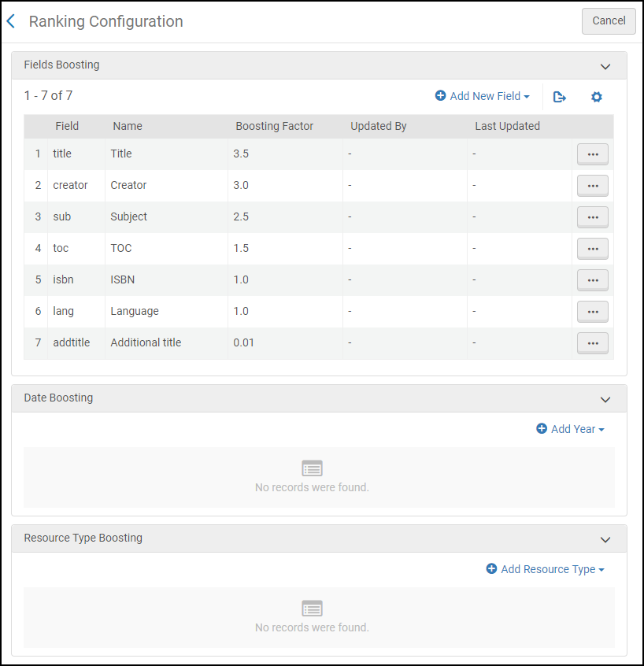Viewport: 644px width, 666px height.
Task: Click the Boosting Factor column header
Action: coord(274,126)
